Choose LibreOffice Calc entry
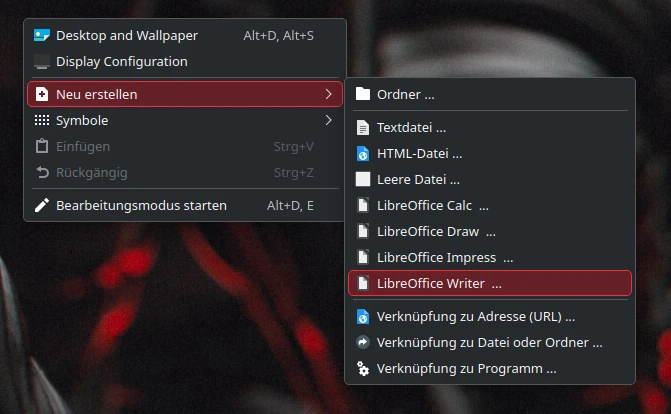671x414 pixels. [490, 206]
